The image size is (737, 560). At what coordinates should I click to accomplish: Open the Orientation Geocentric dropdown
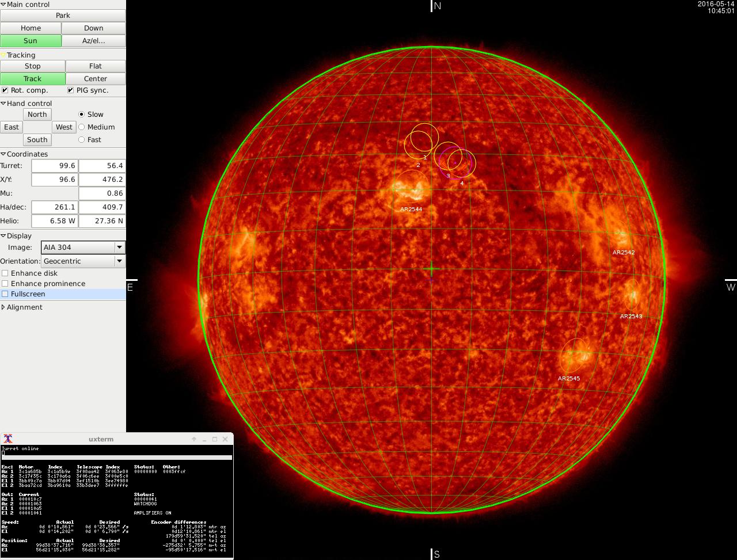[83, 261]
